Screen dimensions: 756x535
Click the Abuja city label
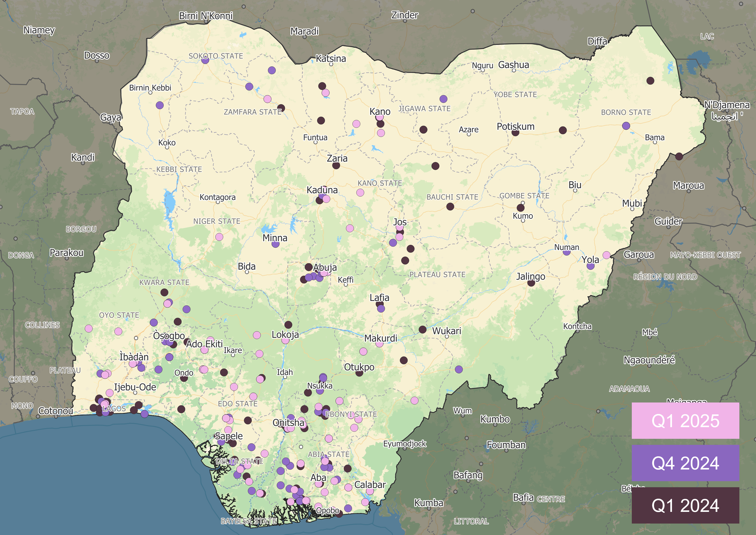(x=325, y=267)
